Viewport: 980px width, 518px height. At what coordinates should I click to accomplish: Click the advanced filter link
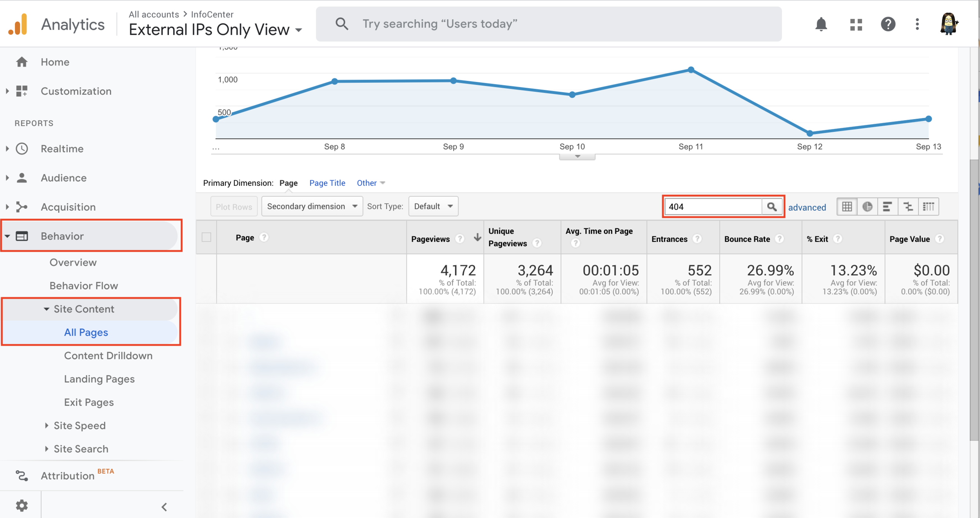pos(807,207)
